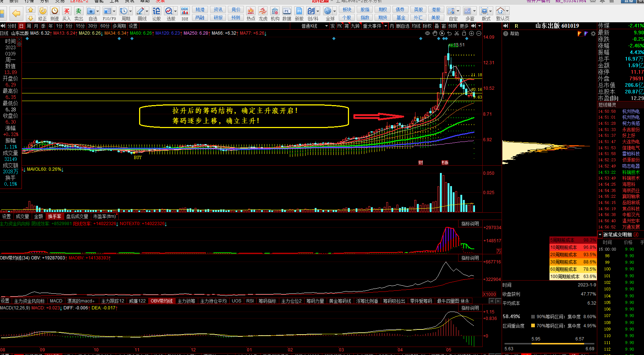The image size is (644, 355).
Task: Open the 卖出 sell order icon
Action: 78,14
